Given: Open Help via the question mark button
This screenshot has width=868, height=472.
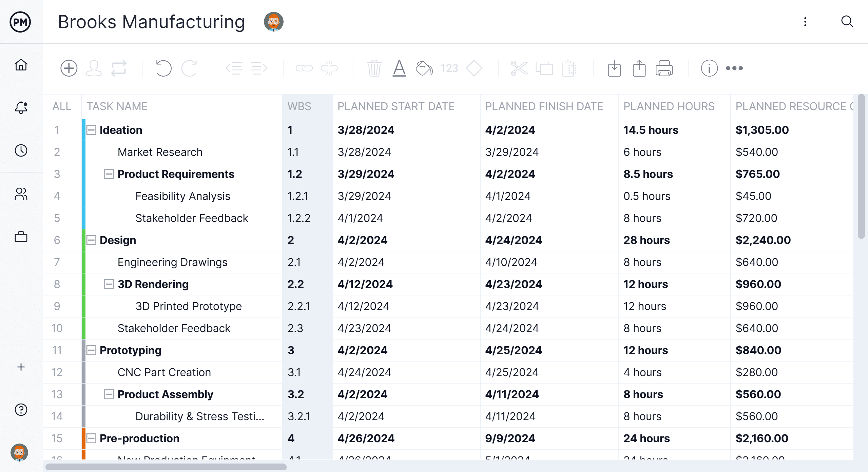Looking at the screenshot, I should click(21, 410).
